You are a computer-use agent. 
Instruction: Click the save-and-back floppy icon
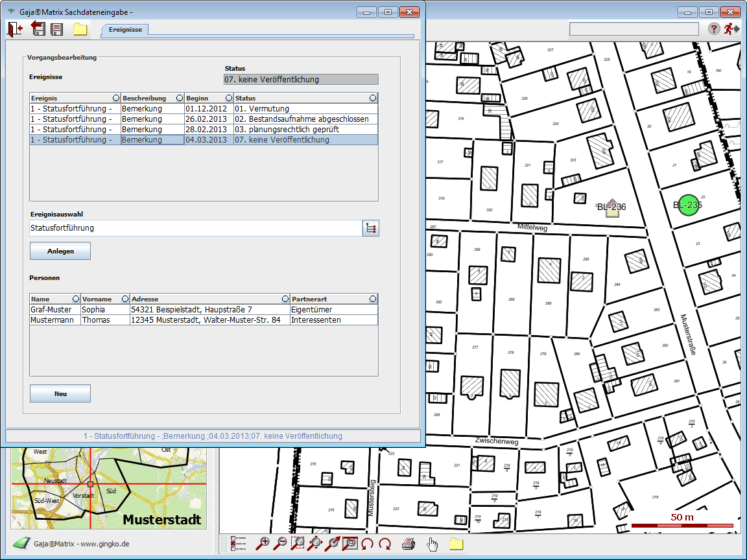37,29
